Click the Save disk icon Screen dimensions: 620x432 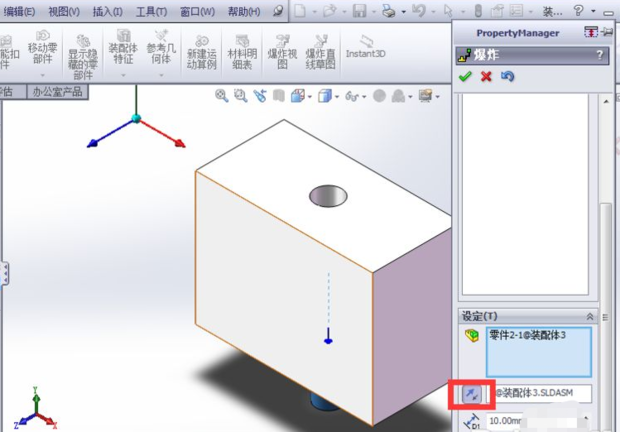(x=359, y=11)
